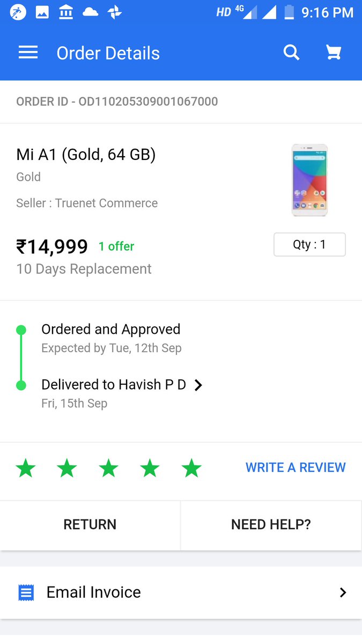Image resolution: width=362 pixels, height=644 pixels.
Task: Open the Qty : 1 selector
Action: 309,245
